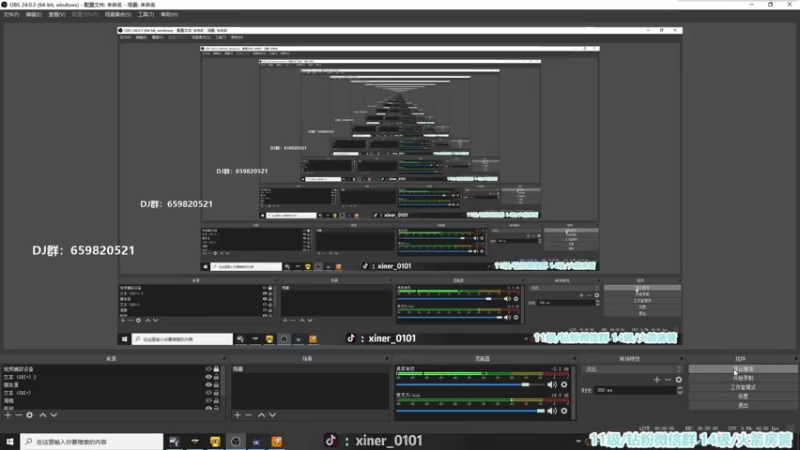Screen dimensions: 800x450
Task: Undock the Audio Mixer panel corner icon
Action: coord(574,359)
